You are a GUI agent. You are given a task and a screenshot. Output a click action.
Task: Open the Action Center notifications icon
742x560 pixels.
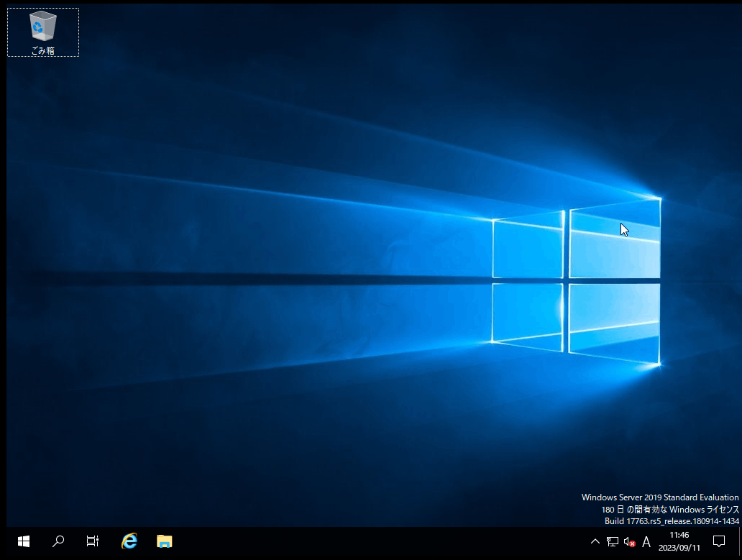point(719,541)
